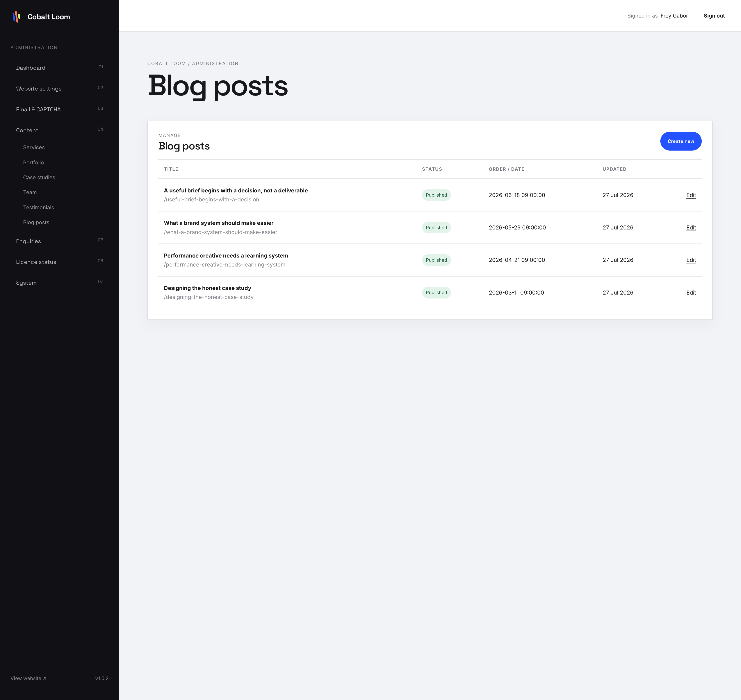
Task: Click the UPDATED column header
Action: [x=614, y=169]
